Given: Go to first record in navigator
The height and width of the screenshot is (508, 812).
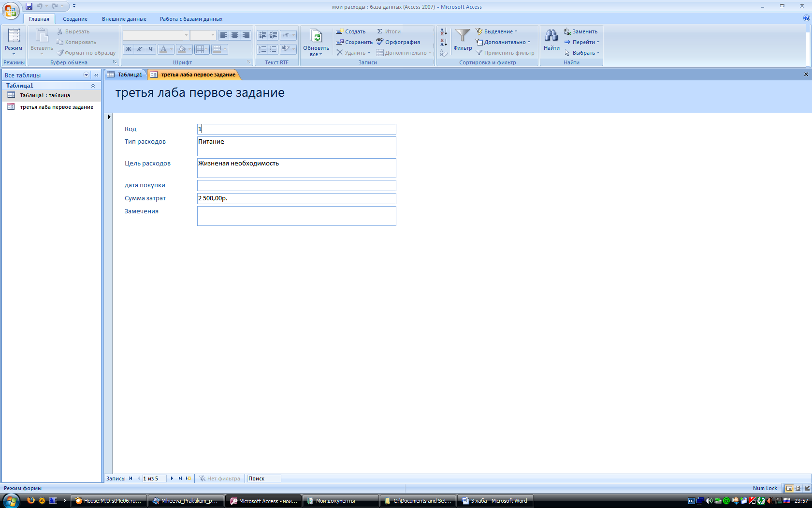Looking at the screenshot, I should tap(130, 478).
